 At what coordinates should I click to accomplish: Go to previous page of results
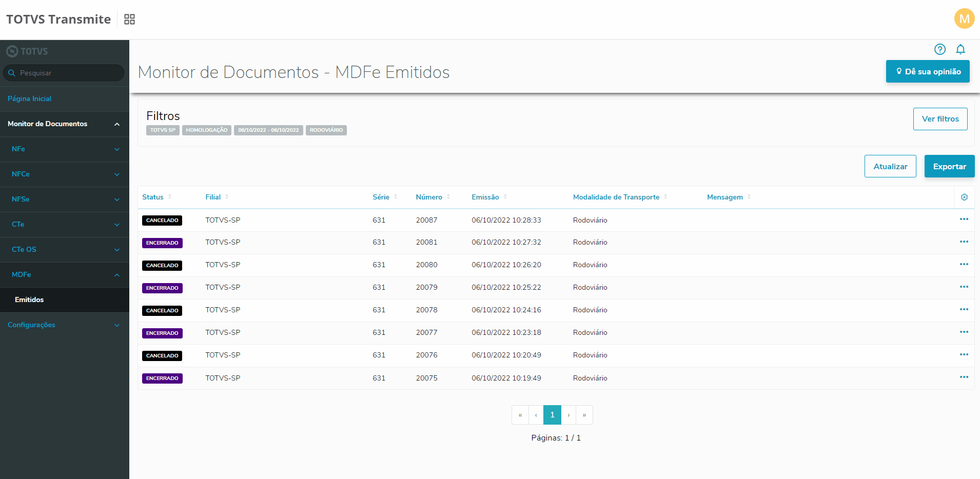[536, 415]
